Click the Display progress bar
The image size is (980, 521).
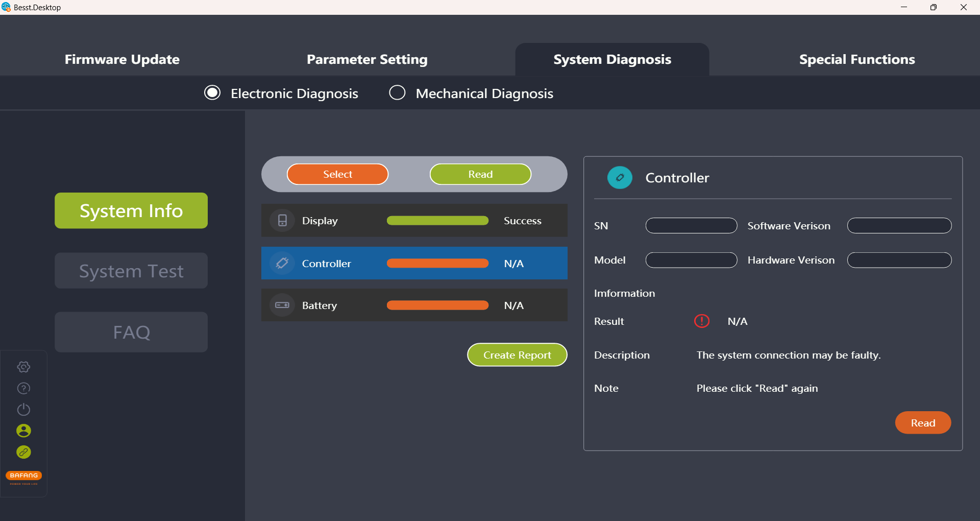point(437,221)
